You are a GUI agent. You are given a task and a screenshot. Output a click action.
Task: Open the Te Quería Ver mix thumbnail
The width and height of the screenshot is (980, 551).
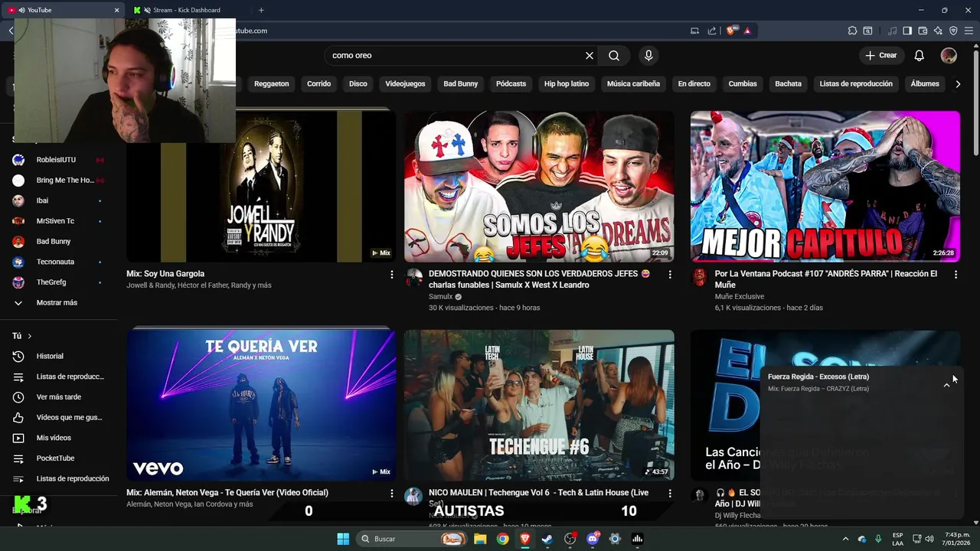click(261, 406)
